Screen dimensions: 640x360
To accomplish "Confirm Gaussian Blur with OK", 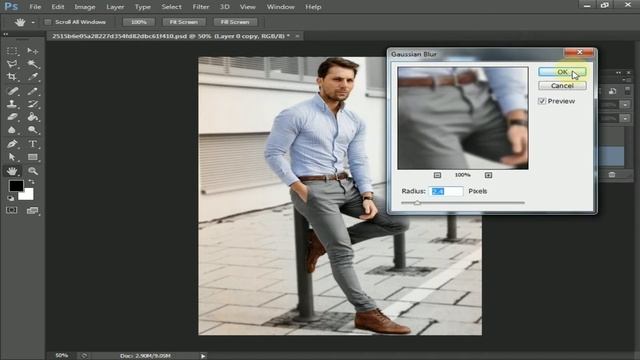I will click(x=562, y=72).
